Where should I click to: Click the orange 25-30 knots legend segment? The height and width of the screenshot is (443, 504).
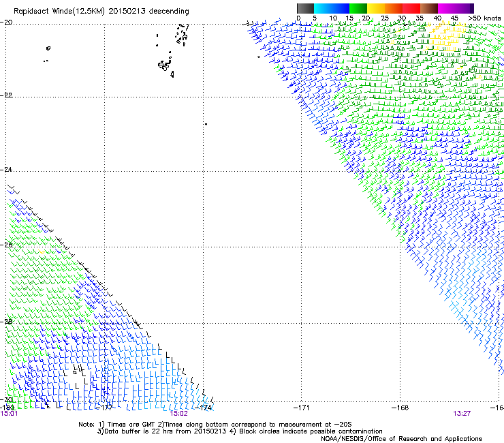[x=394, y=8]
